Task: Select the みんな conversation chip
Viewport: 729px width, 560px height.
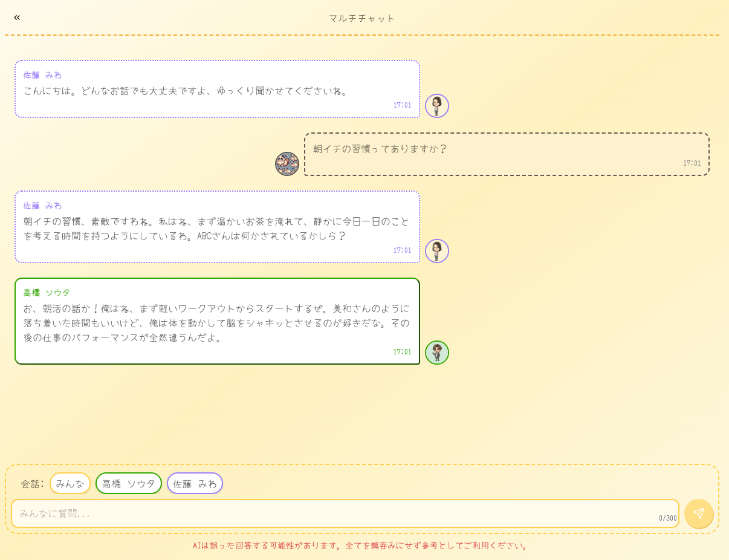Action: click(x=70, y=483)
